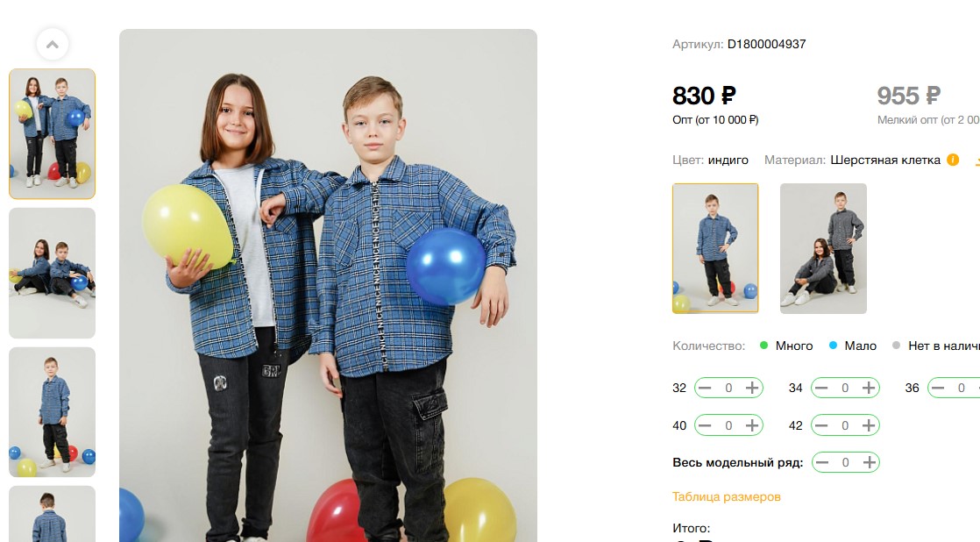980x542 pixels.
Task: Click the orange info icon beside Шерстяная клетка
Action: [x=953, y=160]
